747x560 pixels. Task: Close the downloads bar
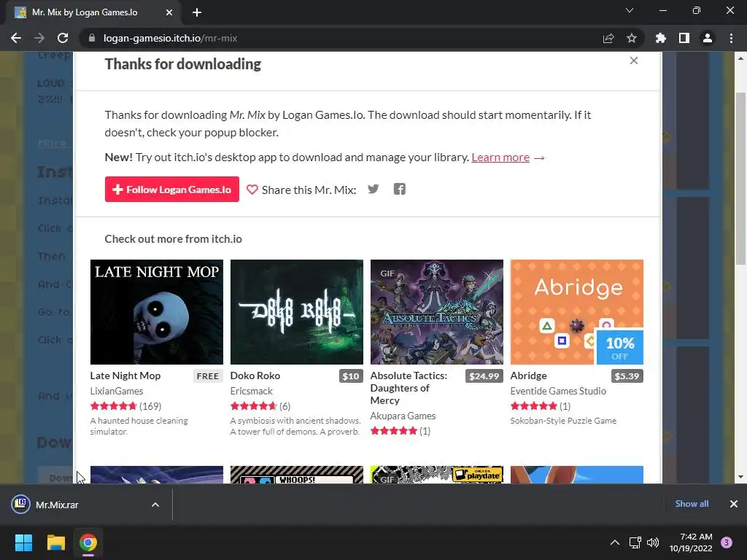pyautogui.click(x=734, y=504)
